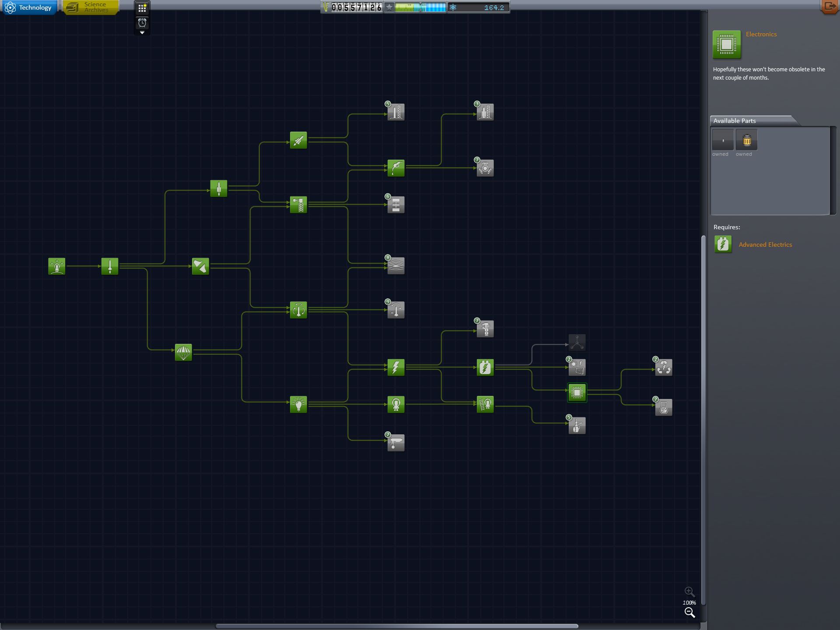The image size is (840, 630).
Task: Select the Survivability node with parachute icon
Action: click(183, 352)
